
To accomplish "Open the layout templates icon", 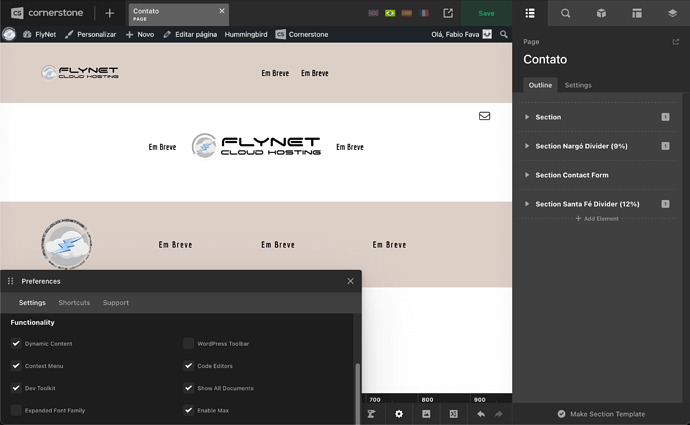I will click(637, 13).
